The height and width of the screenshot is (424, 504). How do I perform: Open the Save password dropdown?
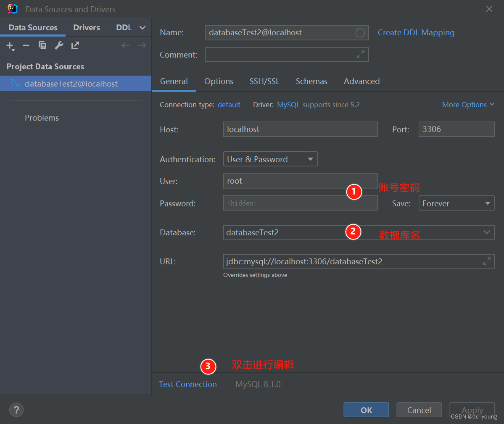(x=457, y=203)
